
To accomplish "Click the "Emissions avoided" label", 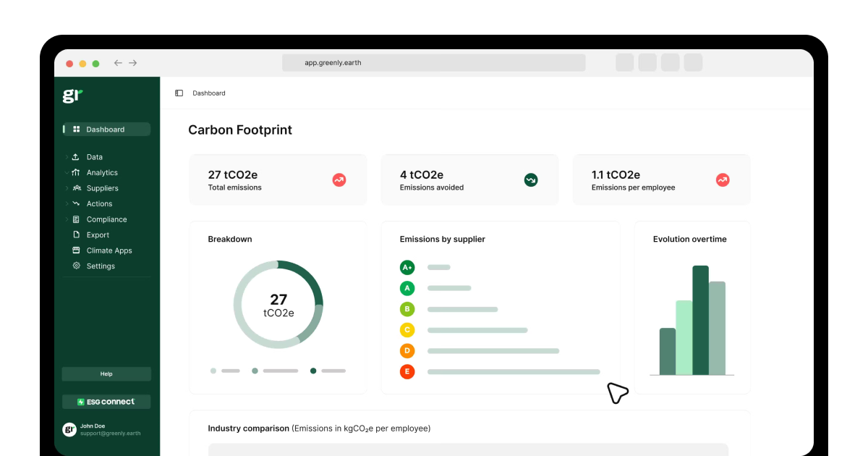I will coord(432,187).
